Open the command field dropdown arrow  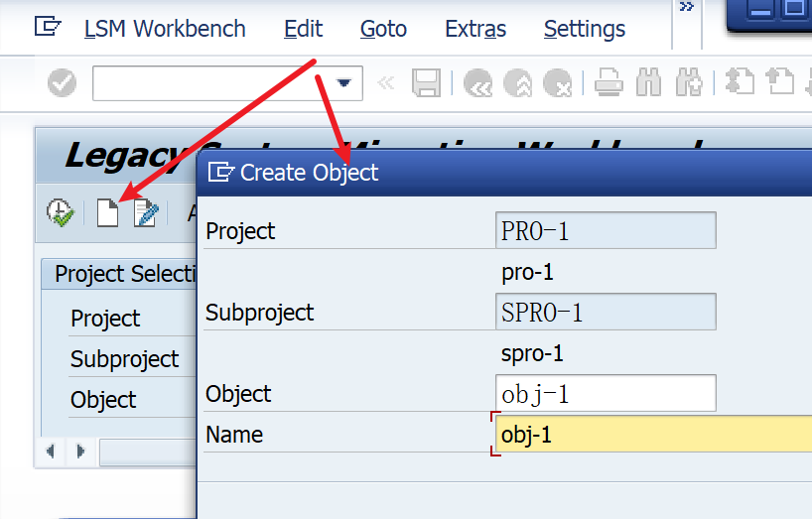click(343, 82)
